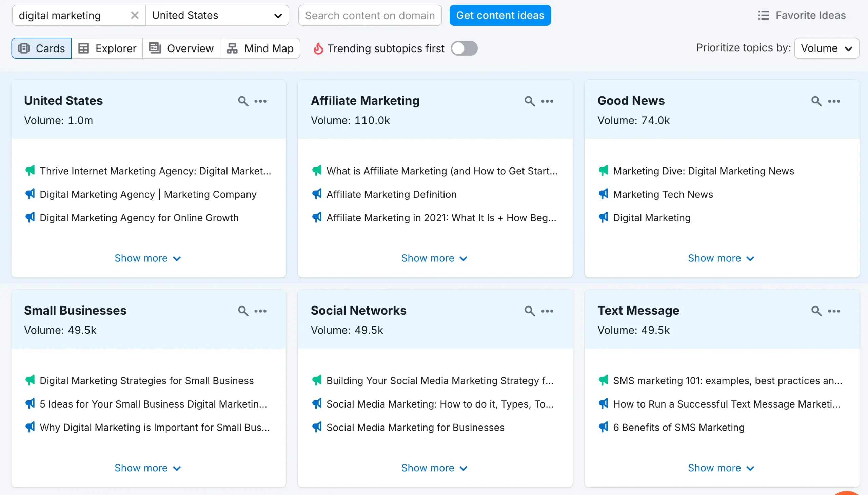This screenshot has width=868, height=495.
Task: Open the United States country dropdown
Action: click(217, 15)
